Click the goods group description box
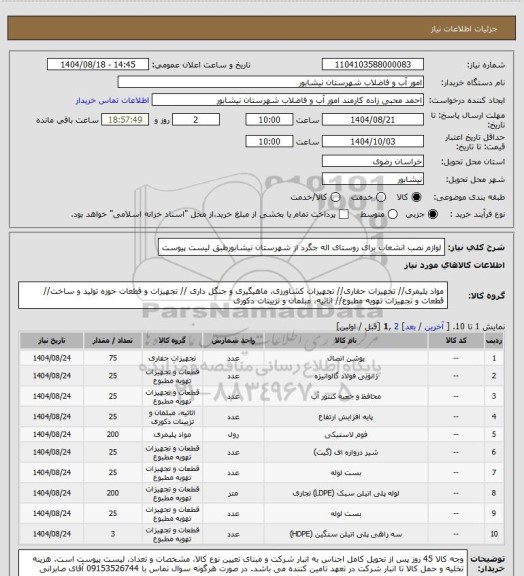The height and width of the screenshot is (576, 524). click(233, 295)
